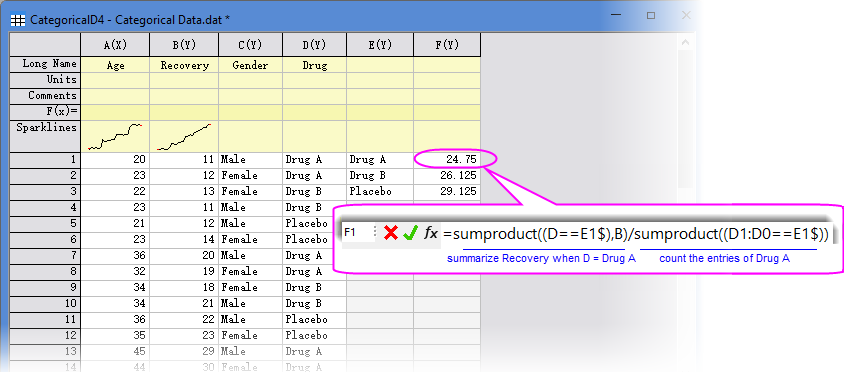Click the Comments row label
The height and width of the screenshot is (372, 844).
pos(45,96)
